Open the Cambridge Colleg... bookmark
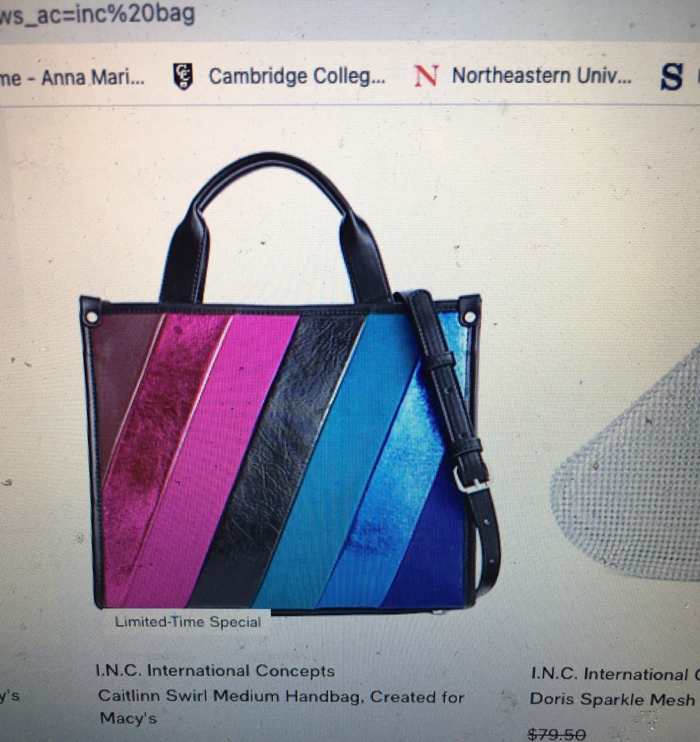The height and width of the screenshot is (742, 700). tap(296, 77)
